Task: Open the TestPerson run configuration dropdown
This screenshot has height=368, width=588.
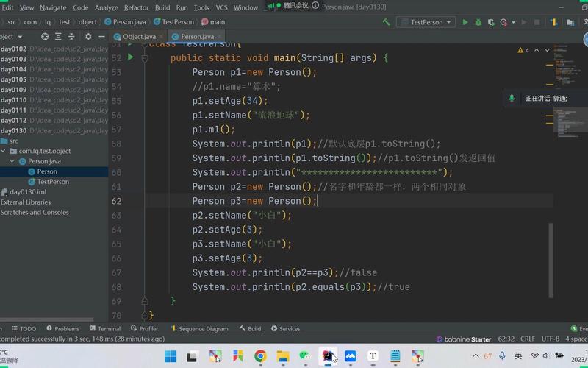Action: [x=426, y=22]
